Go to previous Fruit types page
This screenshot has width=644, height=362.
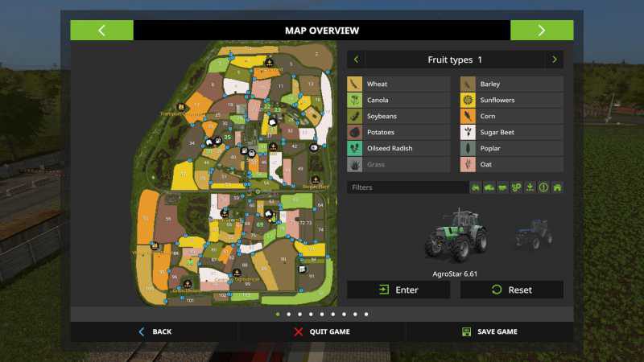tap(356, 60)
